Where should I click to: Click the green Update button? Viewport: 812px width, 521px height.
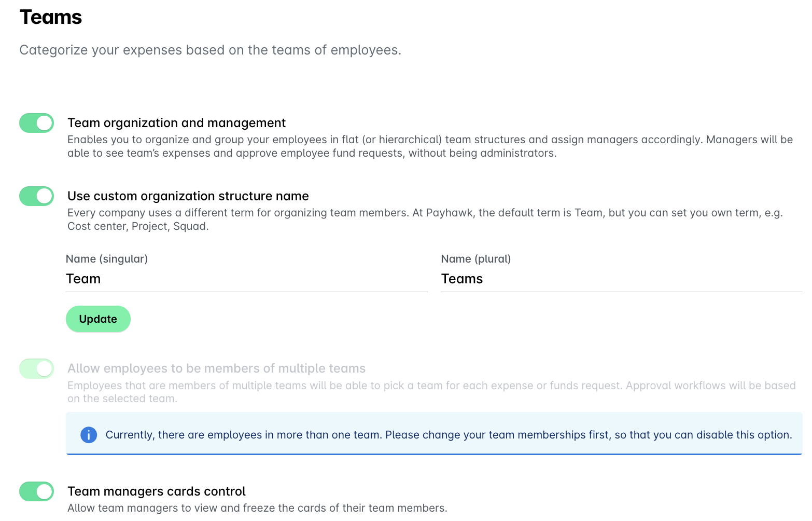tap(98, 319)
